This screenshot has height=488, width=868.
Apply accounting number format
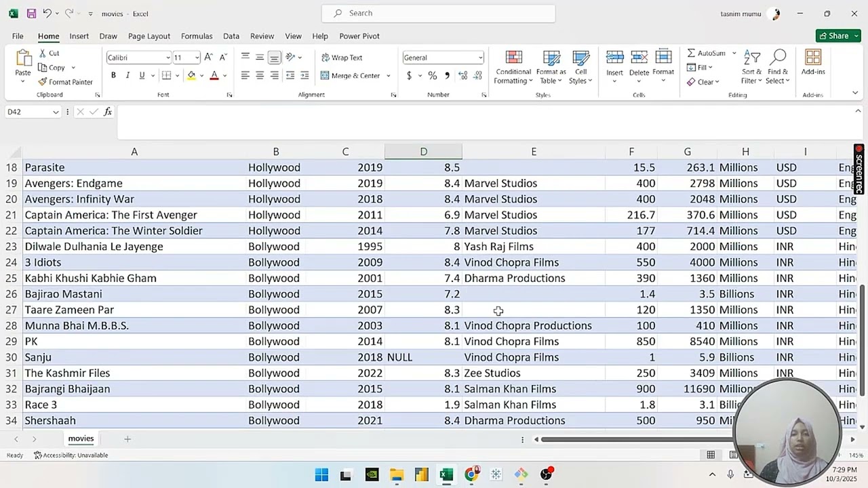pyautogui.click(x=409, y=76)
